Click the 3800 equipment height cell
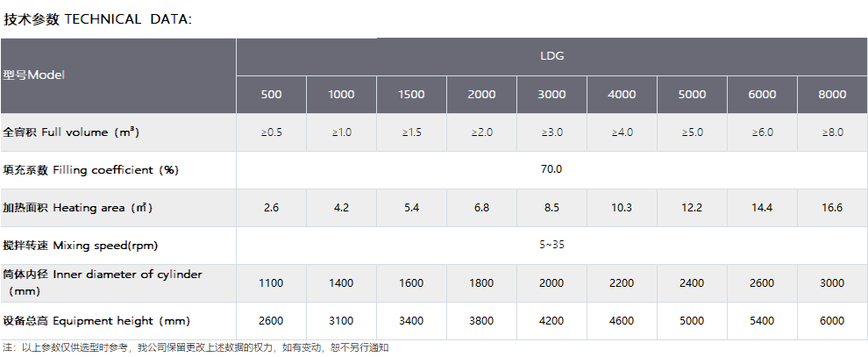868x357 pixels. point(481,321)
